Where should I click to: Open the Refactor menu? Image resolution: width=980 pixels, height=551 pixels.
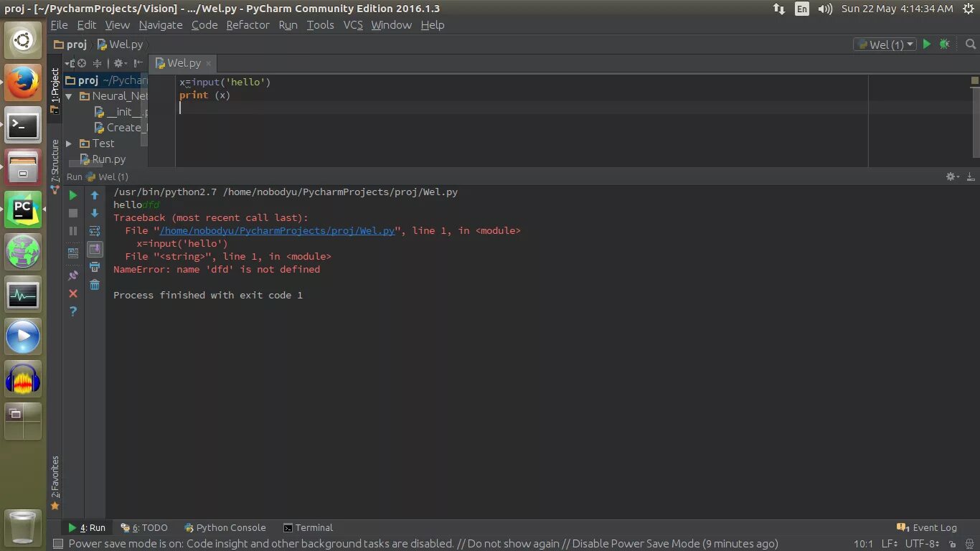(x=248, y=25)
